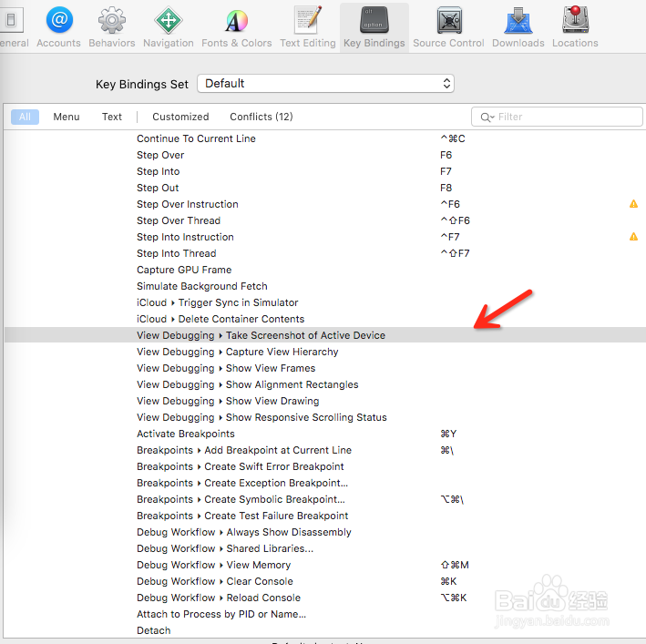Select the Show View Frames row
646x644 pixels.
[x=324, y=368]
